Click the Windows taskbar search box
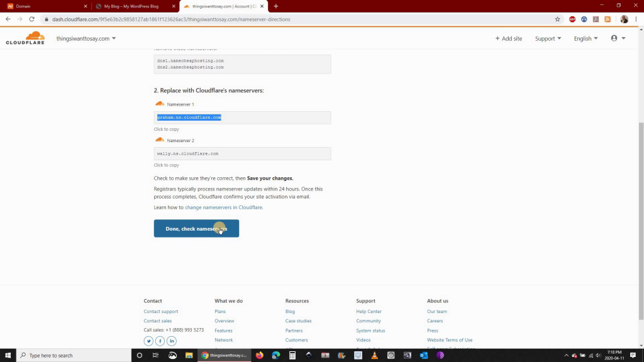This screenshot has width=644, height=362. click(74, 356)
